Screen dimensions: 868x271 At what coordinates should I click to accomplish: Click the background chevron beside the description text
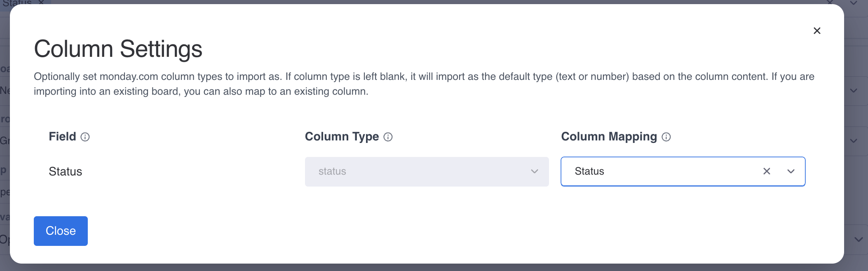tap(854, 90)
